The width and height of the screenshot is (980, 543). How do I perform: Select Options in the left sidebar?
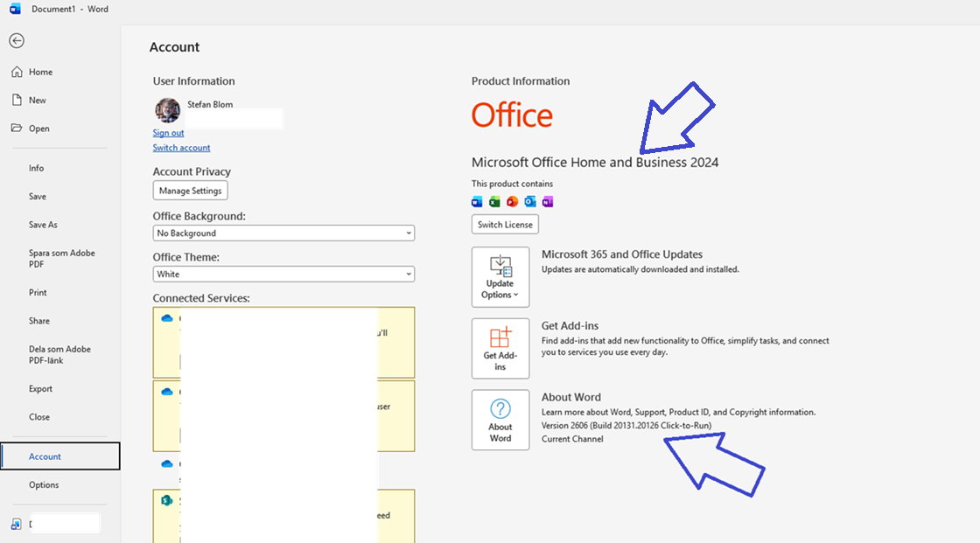point(44,485)
